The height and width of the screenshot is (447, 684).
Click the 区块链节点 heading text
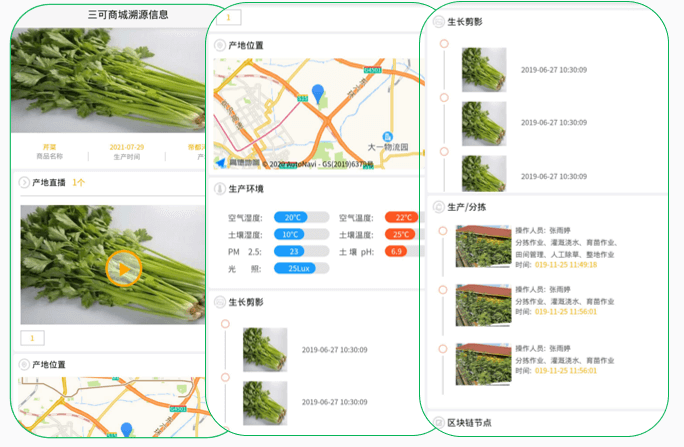tap(469, 423)
